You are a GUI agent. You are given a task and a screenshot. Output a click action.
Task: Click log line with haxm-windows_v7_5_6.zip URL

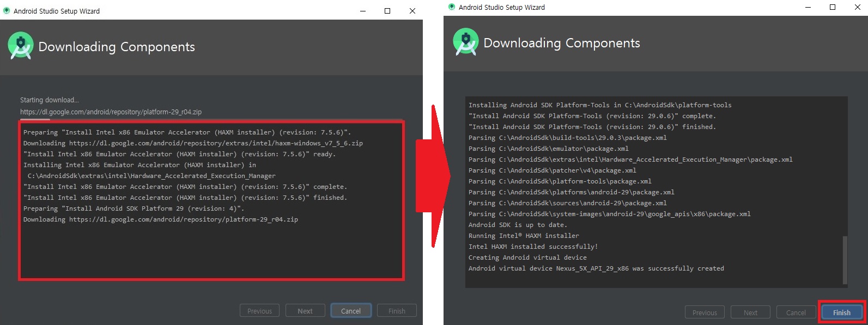point(193,143)
